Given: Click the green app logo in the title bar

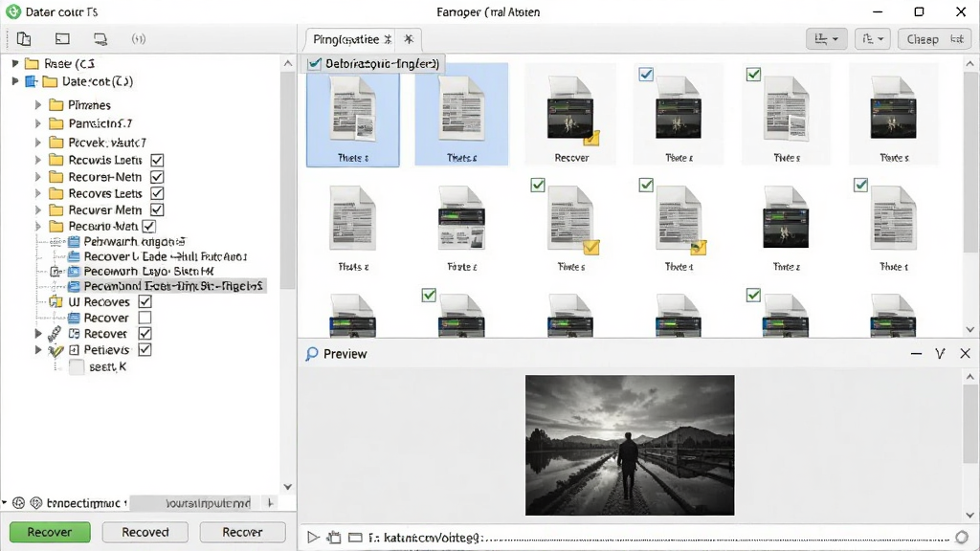Looking at the screenshot, I should (x=12, y=11).
